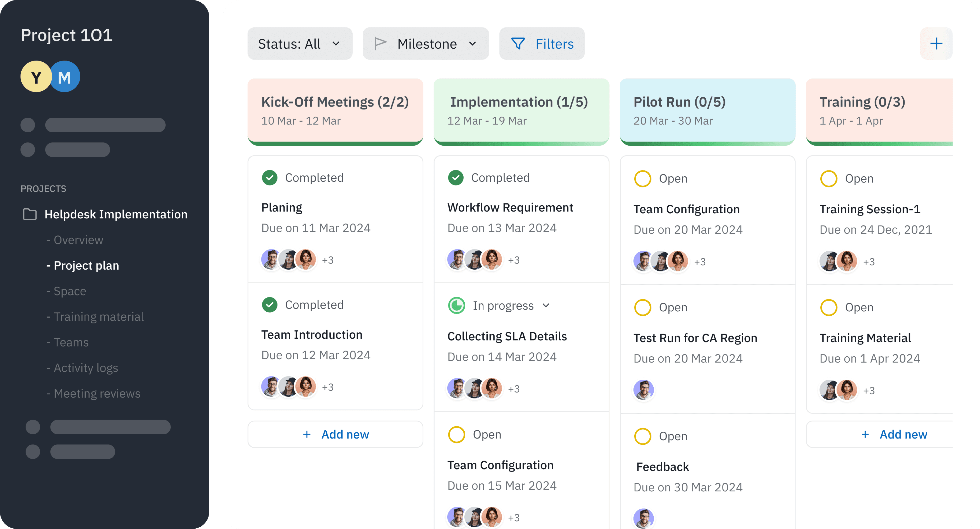Open the Milestone dropdown
The width and height of the screenshot is (980, 529).
pos(426,43)
